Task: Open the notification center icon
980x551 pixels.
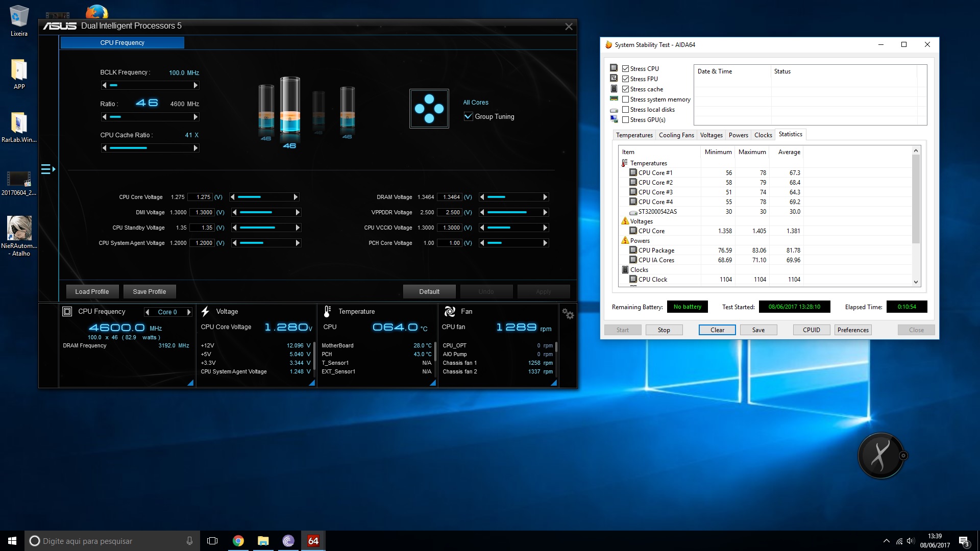Action: point(964,541)
